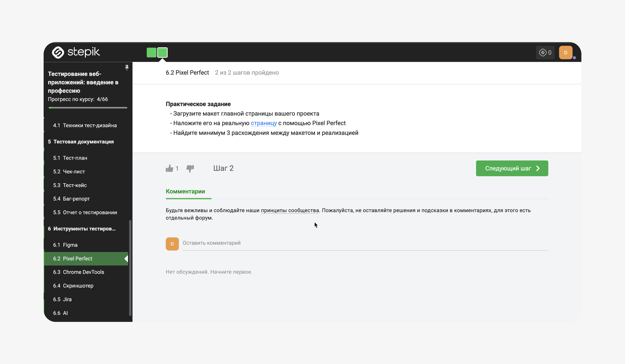This screenshot has height=364, width=625.
Task: Open the orange user avatar menu
Action: [566, 52]
